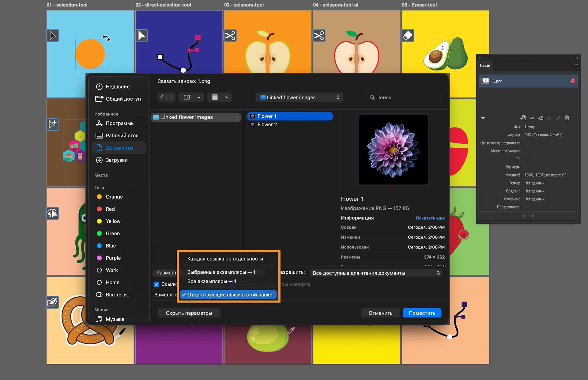Open the view mode dropdown chevron
The height and width of the screenshot is (380, 588).
tap(199, 97)
